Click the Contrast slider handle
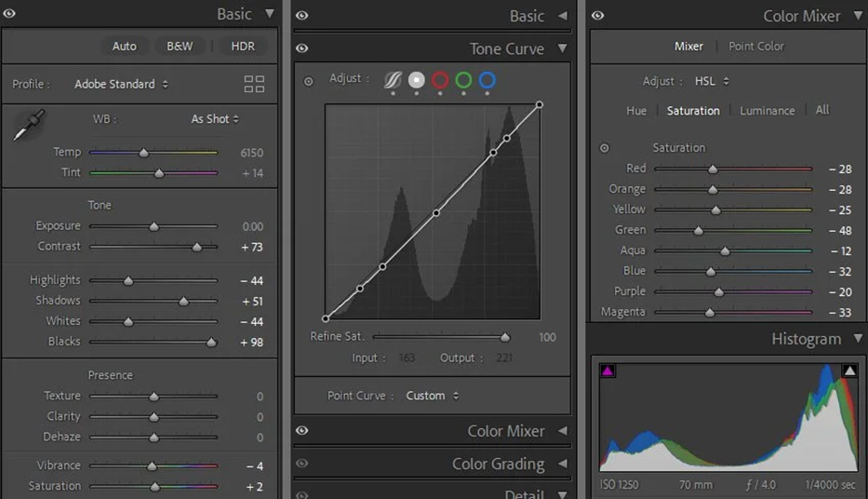 196,247
